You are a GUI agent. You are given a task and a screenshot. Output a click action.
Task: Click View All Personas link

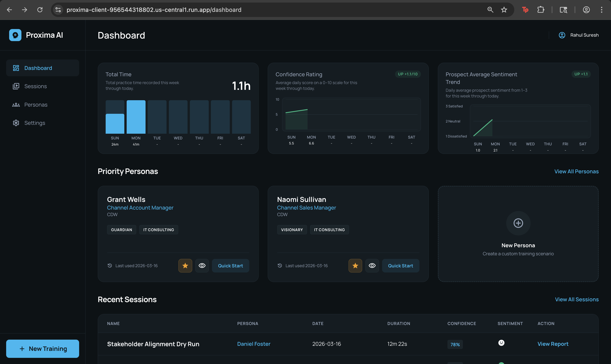coord(576,171)
